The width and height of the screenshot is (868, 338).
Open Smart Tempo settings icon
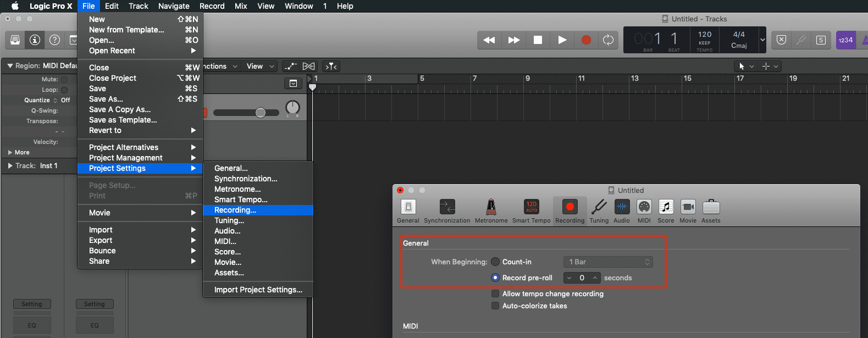click(x=531, y=211)
